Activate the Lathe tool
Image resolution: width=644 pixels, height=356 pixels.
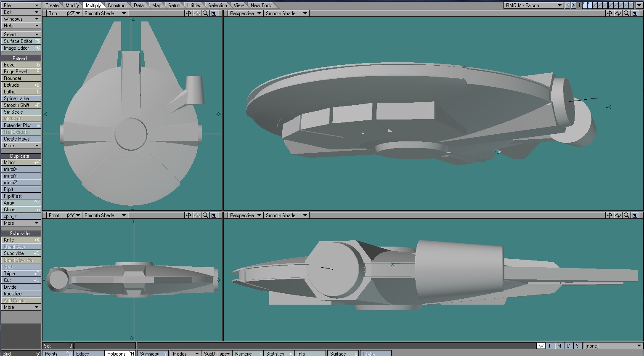tap(21, 92)
